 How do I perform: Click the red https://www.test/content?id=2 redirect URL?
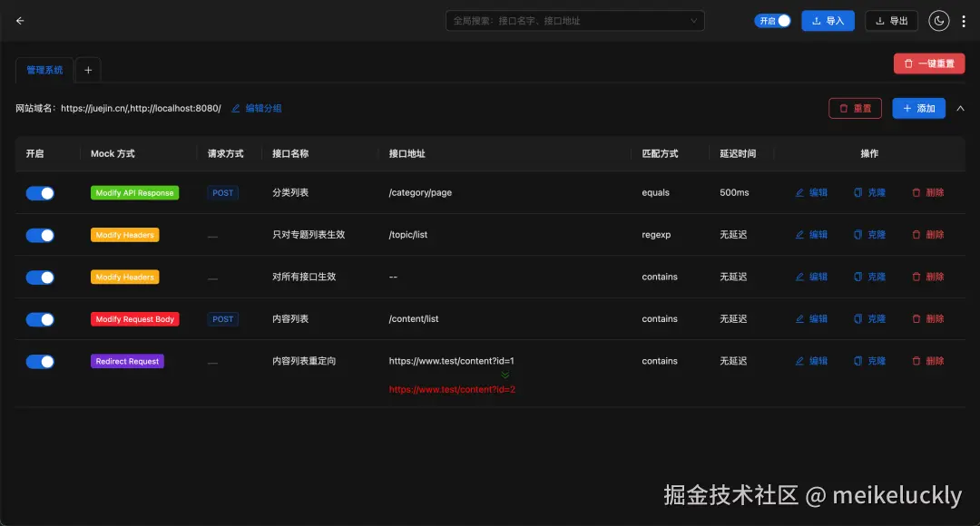pos(452,389)
